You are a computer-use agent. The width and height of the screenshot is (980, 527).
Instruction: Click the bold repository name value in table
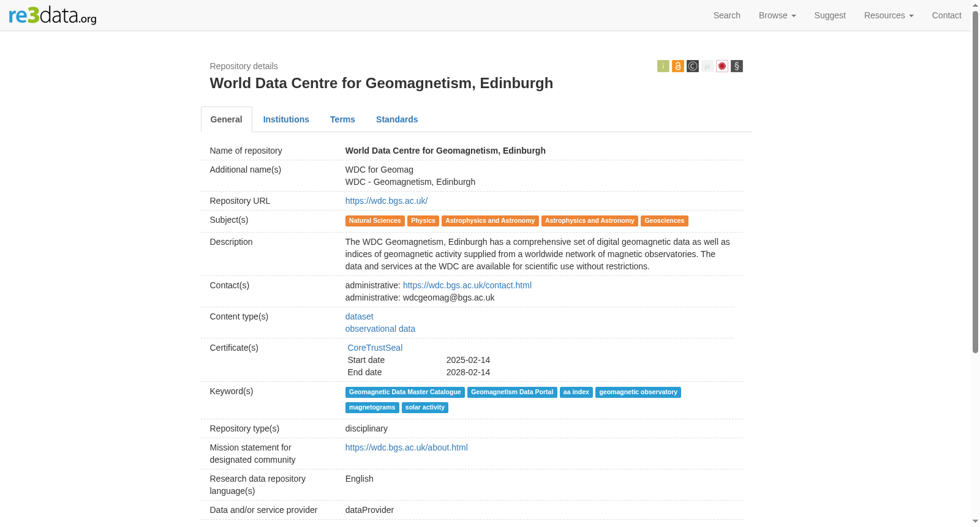point(445,151)
